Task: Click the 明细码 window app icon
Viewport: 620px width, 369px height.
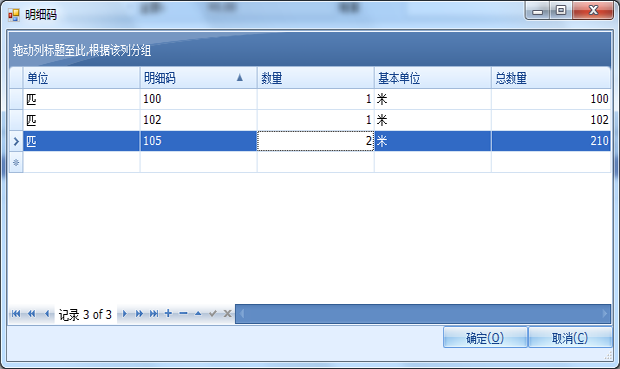Action: (x=14, y=15)
